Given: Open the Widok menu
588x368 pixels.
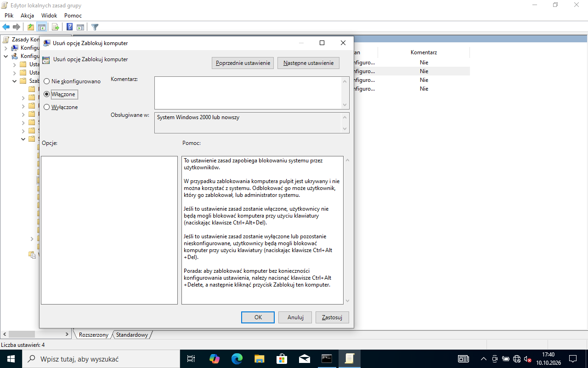Looking at the screenshot, I should point(49,15).
